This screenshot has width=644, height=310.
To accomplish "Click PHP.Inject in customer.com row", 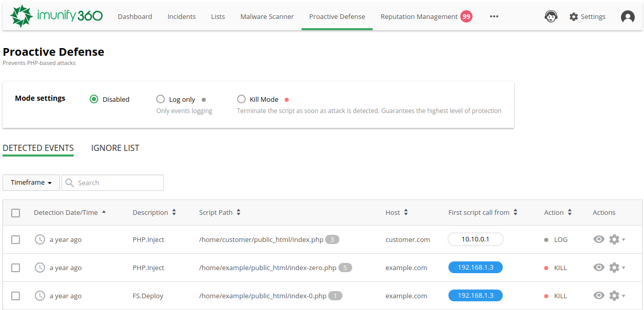I will click(x=148, y=239).
